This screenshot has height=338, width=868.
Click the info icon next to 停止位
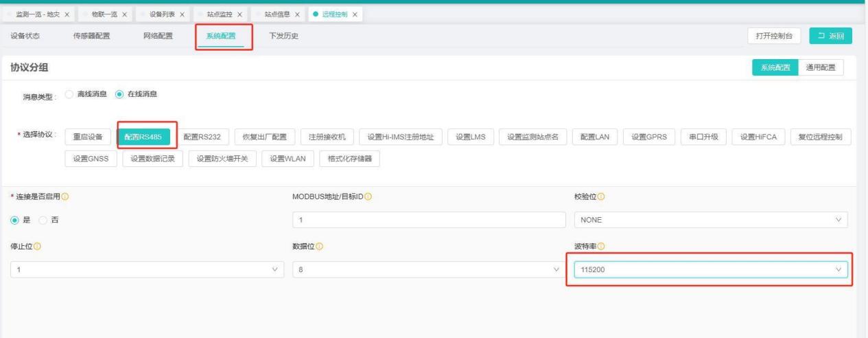pos(38,247)
